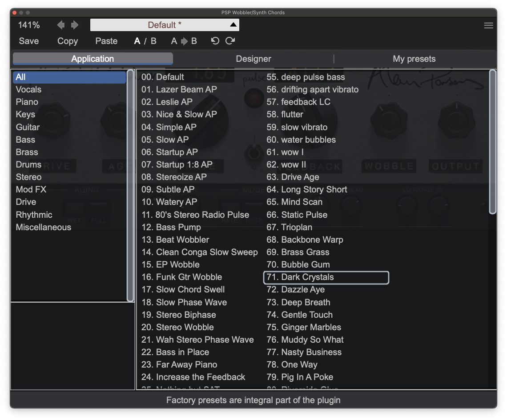This screenshot has height=420, width=507.
Task: Load preset 57. feedback LC
Action: point(298,102)
